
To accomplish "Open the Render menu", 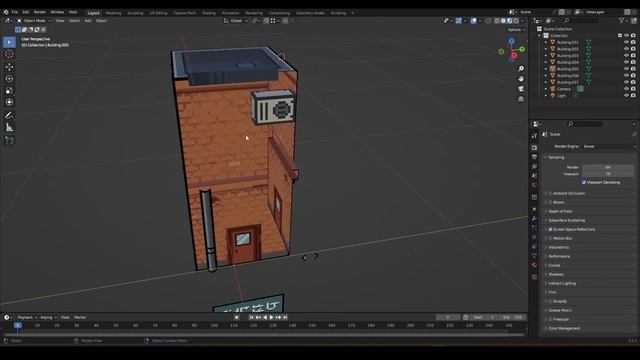I will (x=40, y=12).
